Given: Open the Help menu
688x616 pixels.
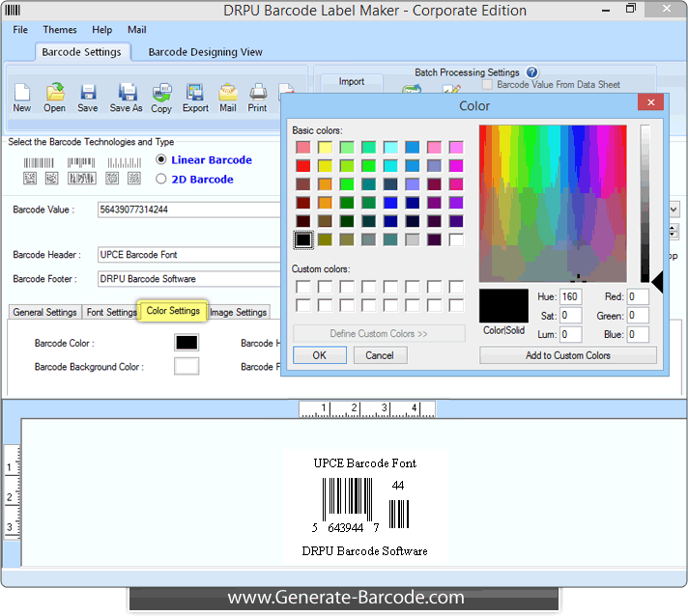Looking at the screenshot, I should [101, 30].
